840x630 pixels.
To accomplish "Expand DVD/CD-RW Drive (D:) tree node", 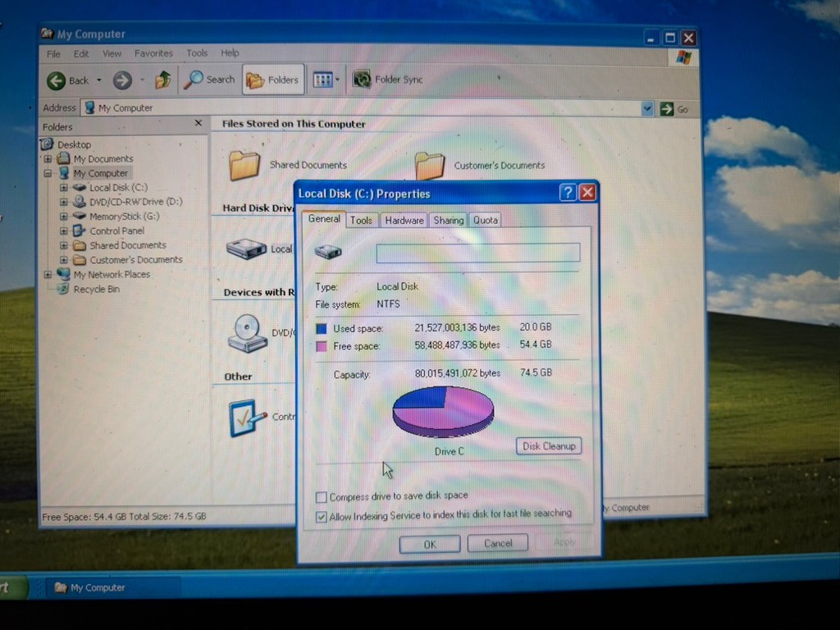I will click(x=63, y=202).
